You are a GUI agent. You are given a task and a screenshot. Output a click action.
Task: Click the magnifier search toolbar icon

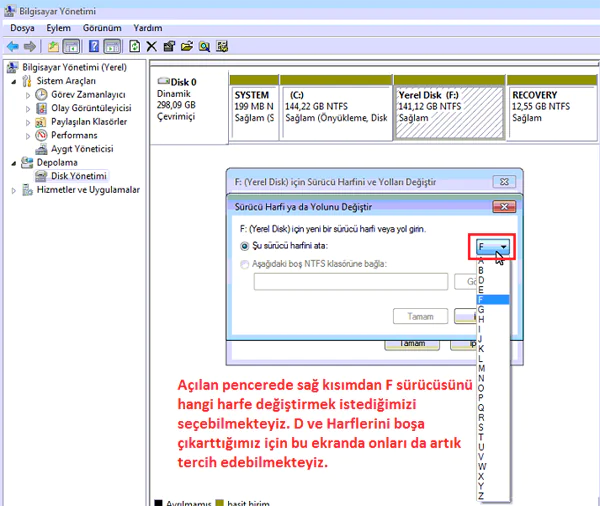(x=204, y=47)
